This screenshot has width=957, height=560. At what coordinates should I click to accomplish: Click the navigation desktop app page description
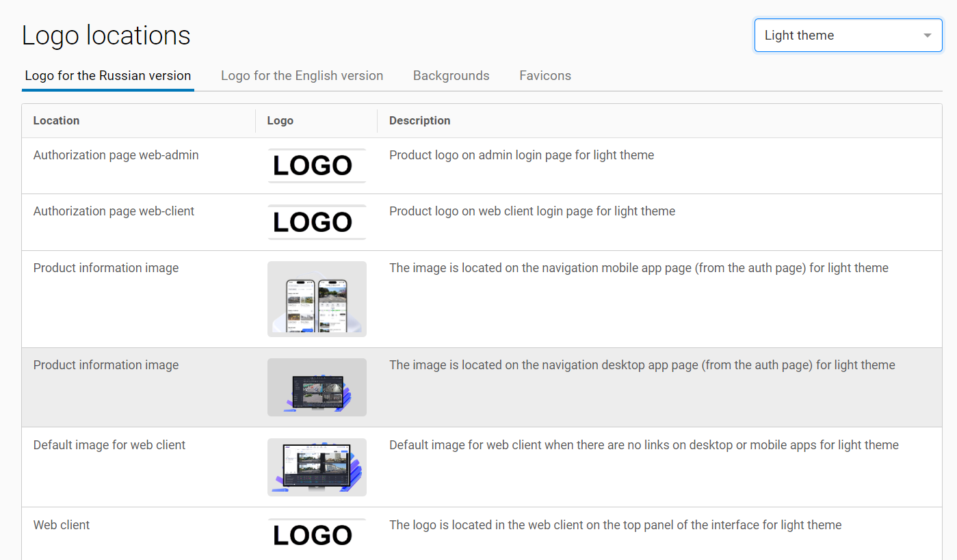642,365
